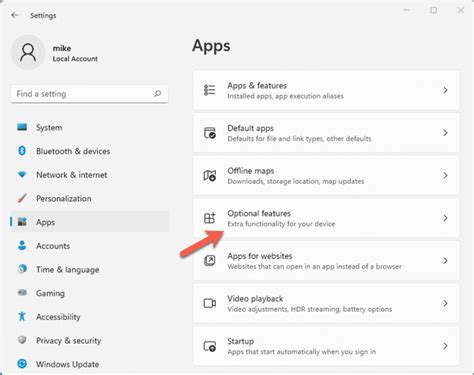Click the Accessibility figure icon
The width and height of the screenshot is (474, 375).
click(x=22, y=316)
